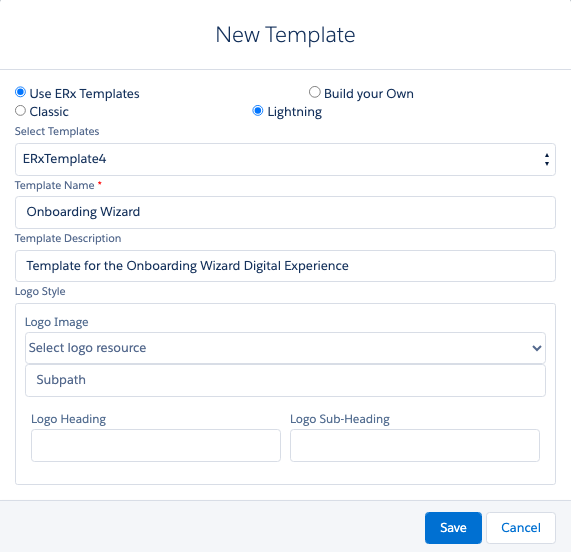Click the Use ERx Templates label text
Viewport: 571px width, 552px height.
tap(84, 94)
